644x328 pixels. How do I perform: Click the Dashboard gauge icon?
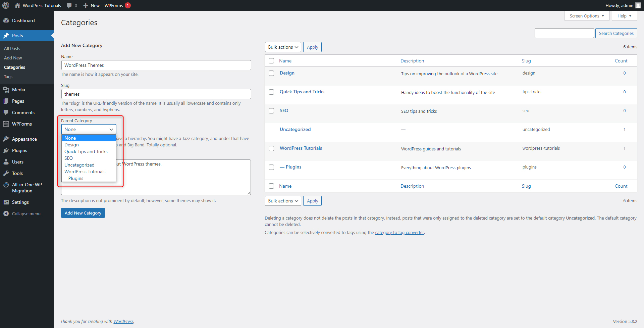[6, 20]
